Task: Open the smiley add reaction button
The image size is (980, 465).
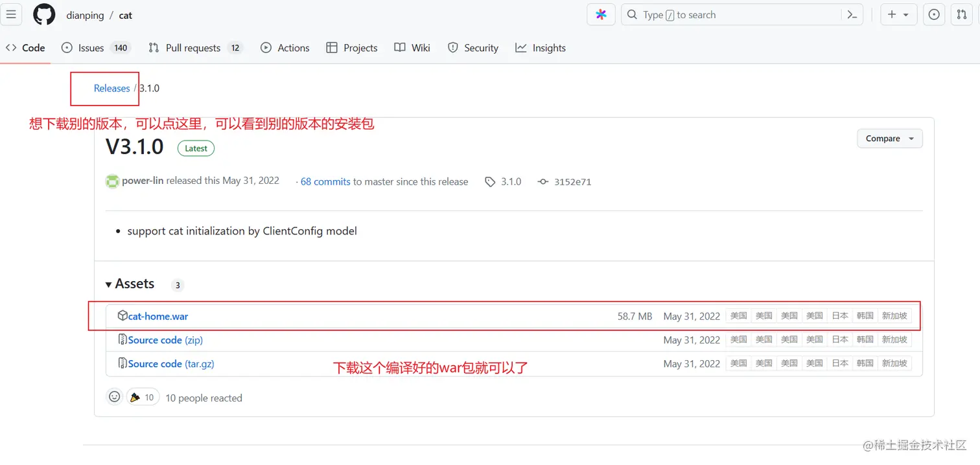Action: tap(114, 396)
